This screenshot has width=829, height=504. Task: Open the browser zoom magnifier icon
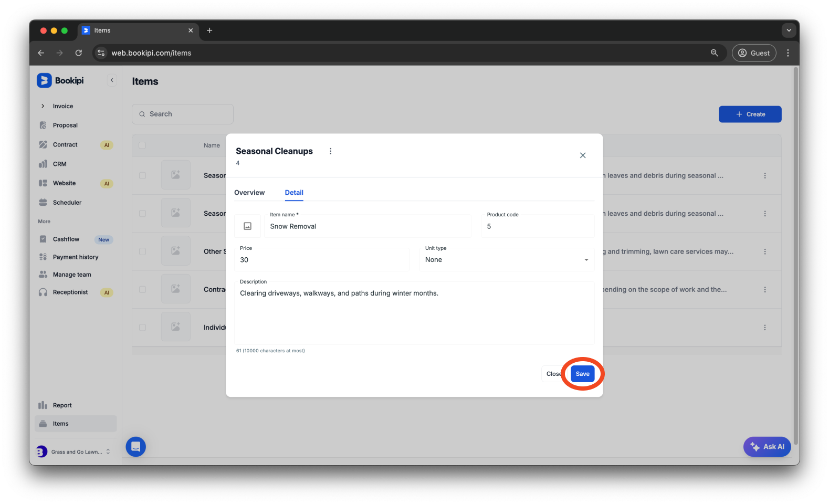[715, 53]
